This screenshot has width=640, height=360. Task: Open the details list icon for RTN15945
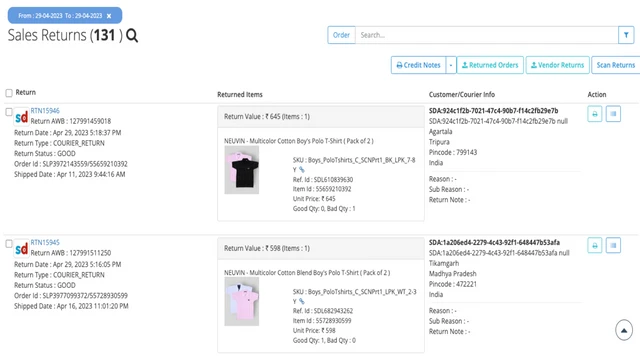pos(613,246)
